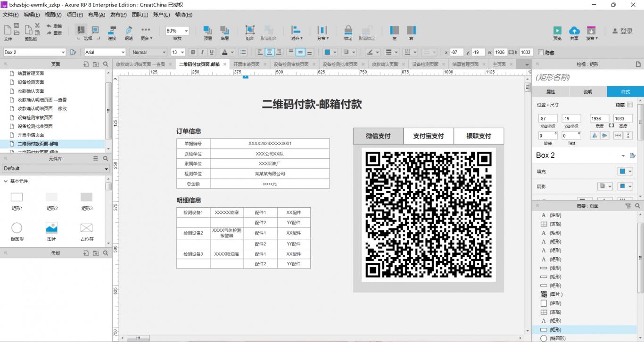The image size is (644, 342).
Task: Toggle vertical middle text alignment
Action: [x=300, y=52]
